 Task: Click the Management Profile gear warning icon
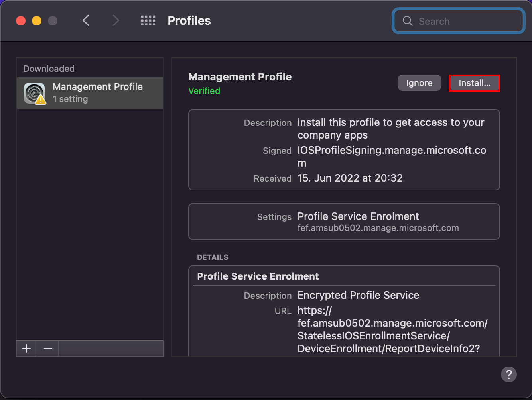point(35,94)
